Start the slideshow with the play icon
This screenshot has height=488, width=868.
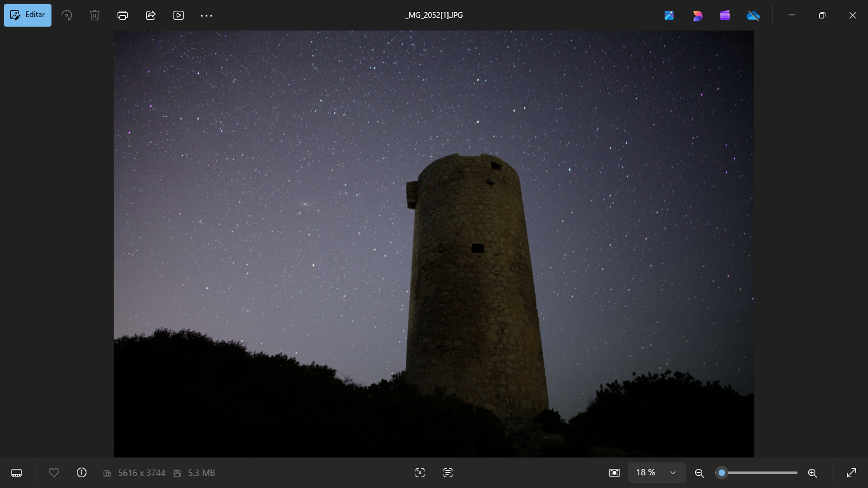(179, 15)
